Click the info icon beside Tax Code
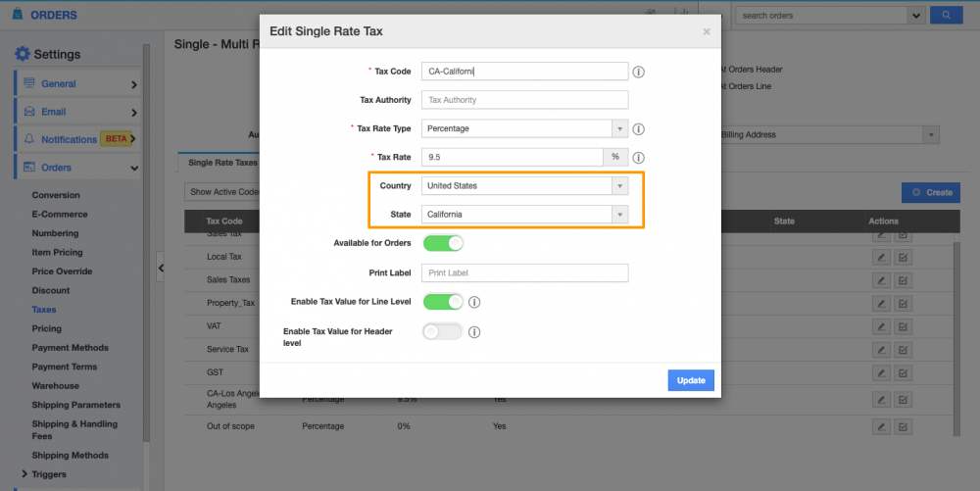Image resolution: width=980 pixels, height=491 pixels. 638,72
